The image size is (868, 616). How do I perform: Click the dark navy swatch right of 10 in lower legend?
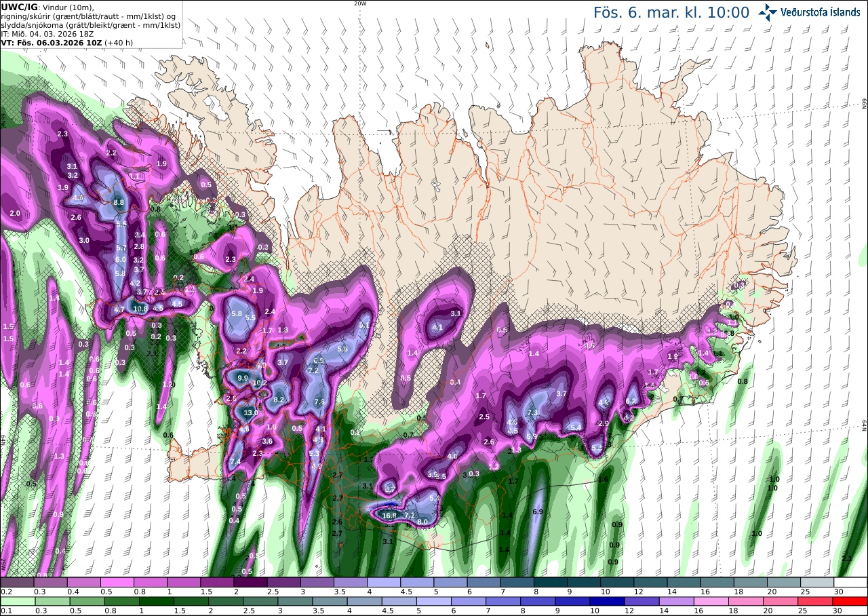[x=608, y=601]
